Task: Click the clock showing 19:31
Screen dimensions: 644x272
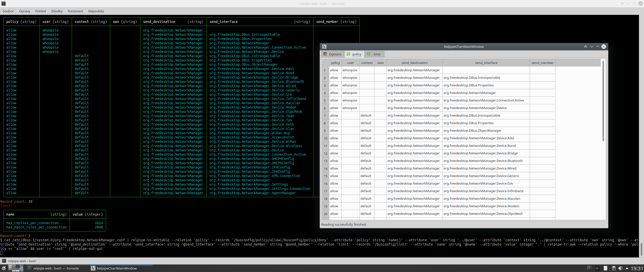Action: coord(637,268)
